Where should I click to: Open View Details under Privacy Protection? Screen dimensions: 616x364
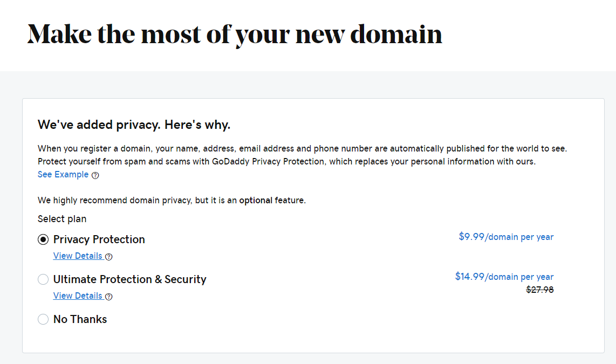pos(78,256)
